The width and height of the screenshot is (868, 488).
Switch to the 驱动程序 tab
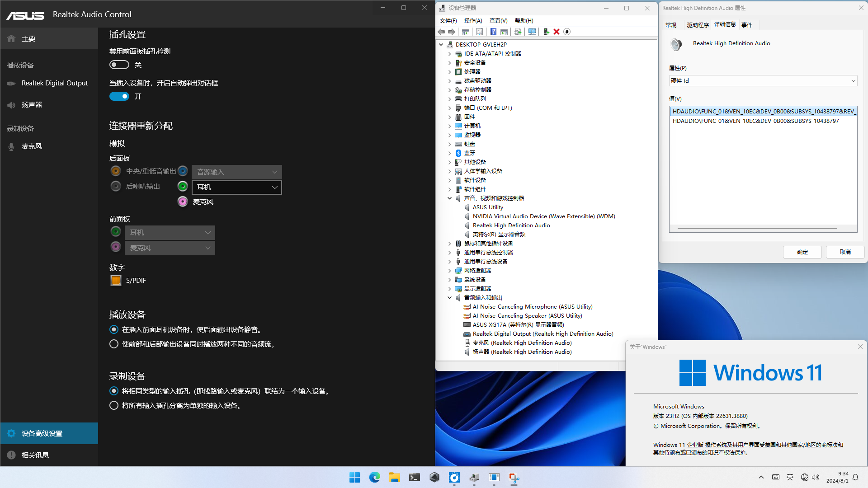point(698,25)
